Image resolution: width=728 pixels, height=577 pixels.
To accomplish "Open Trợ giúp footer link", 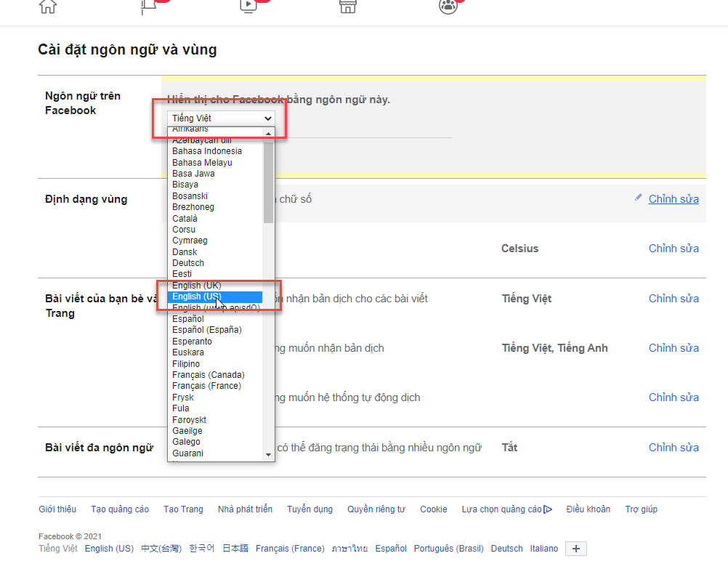I will coord(642,509).
